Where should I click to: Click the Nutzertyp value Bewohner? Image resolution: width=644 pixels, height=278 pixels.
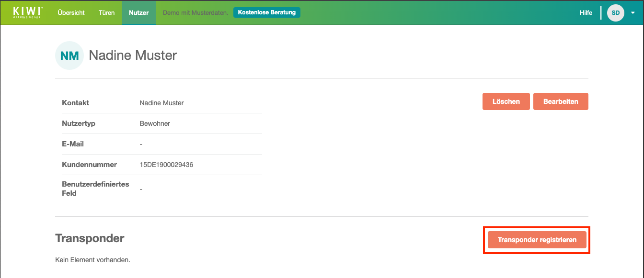tap(155, 123)
